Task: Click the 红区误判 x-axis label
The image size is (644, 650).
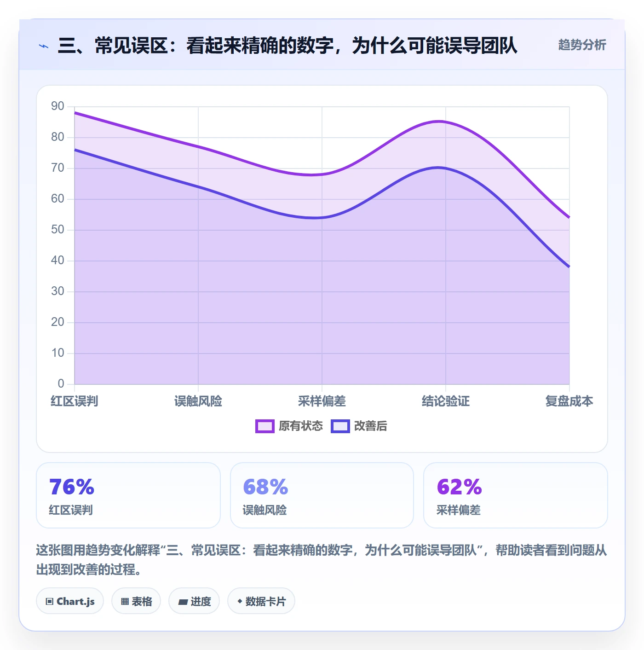Action: (75, 401)
